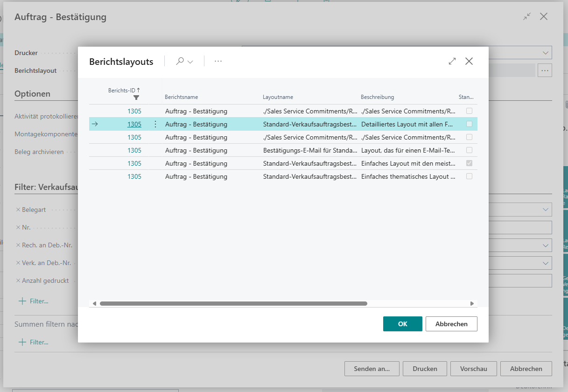Click the Berichtslayout field label
This screenshot has width=568, height=392.
(35, 70)
